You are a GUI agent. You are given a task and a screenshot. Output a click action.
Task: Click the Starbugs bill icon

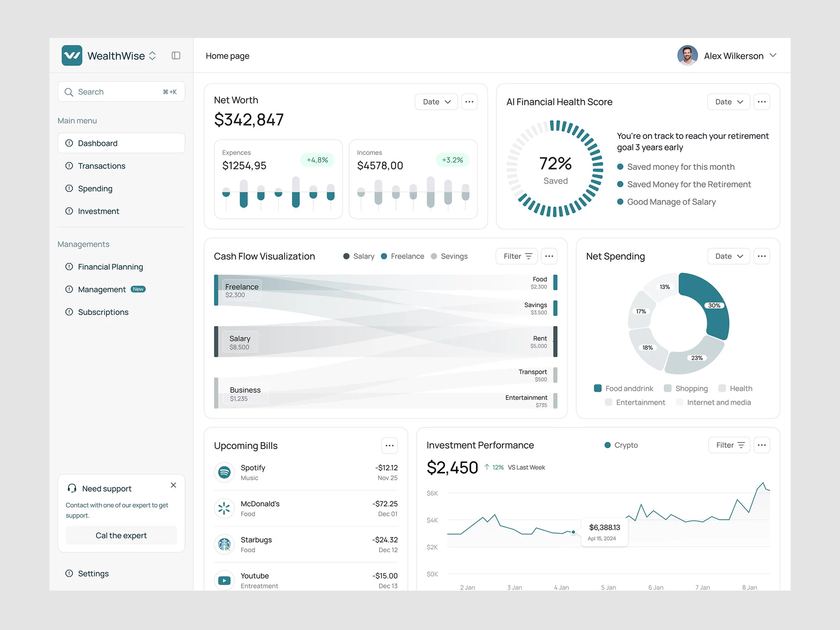tap(224, 545)
